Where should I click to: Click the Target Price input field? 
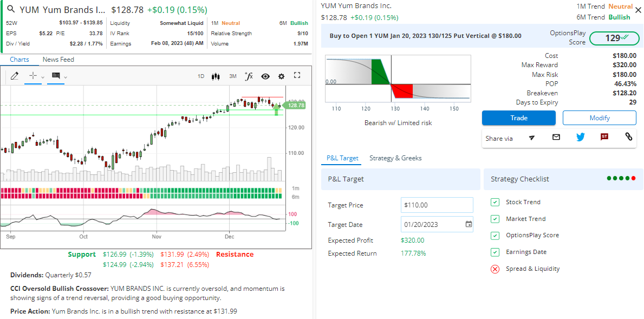click(437, 205)
